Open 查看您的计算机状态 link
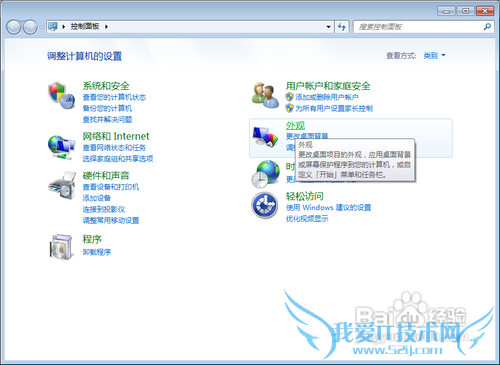The height and width of the screenshot is (365, 500). point(114,97)
